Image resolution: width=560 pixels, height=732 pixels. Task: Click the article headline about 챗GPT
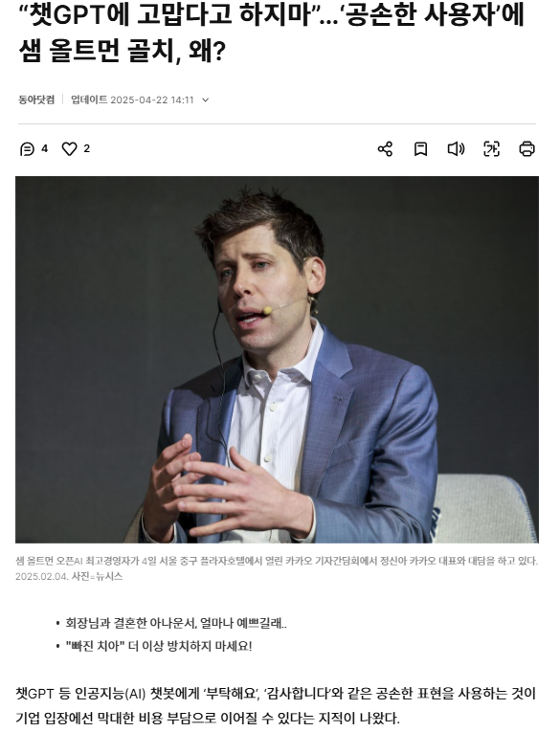pos(271,33)
